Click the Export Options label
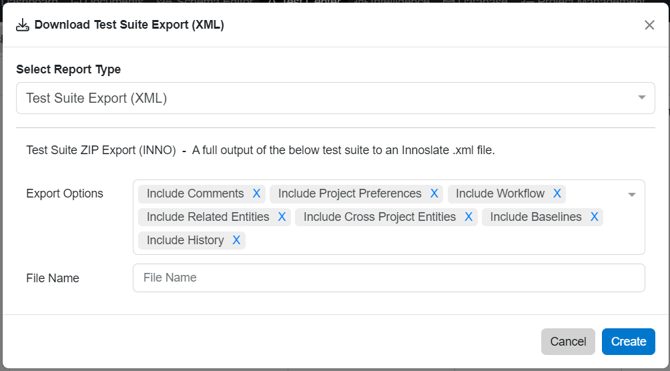Image resolution: width=670 pixels, height=371 pixels. tap(65, 194)
